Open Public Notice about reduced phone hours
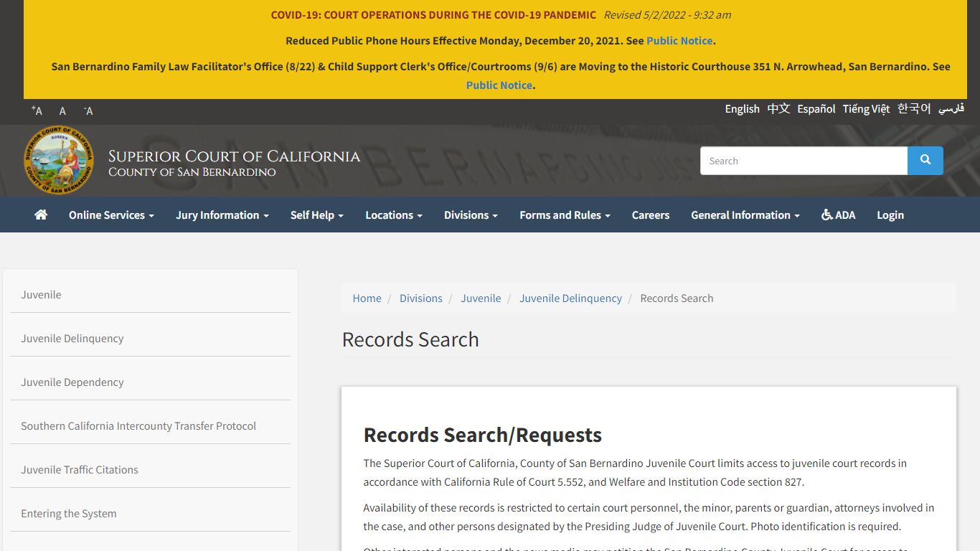980x551 pixels. point(679,41)
